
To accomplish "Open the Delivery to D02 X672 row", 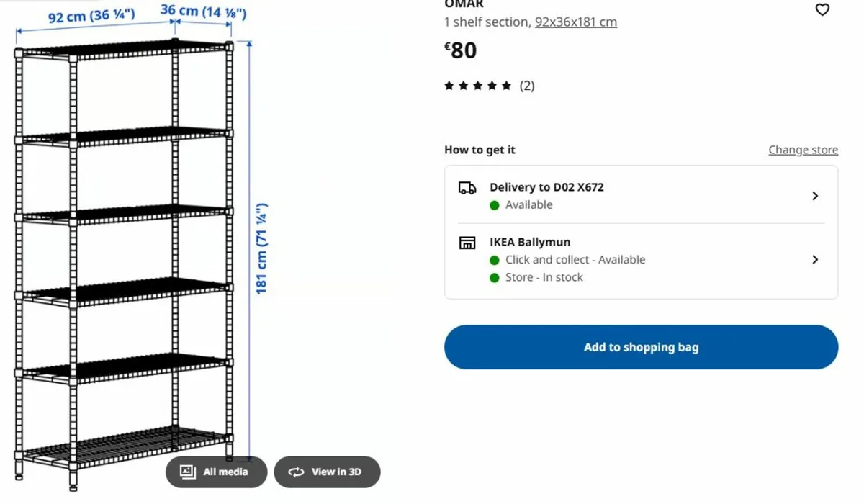I will coord(641,195).
